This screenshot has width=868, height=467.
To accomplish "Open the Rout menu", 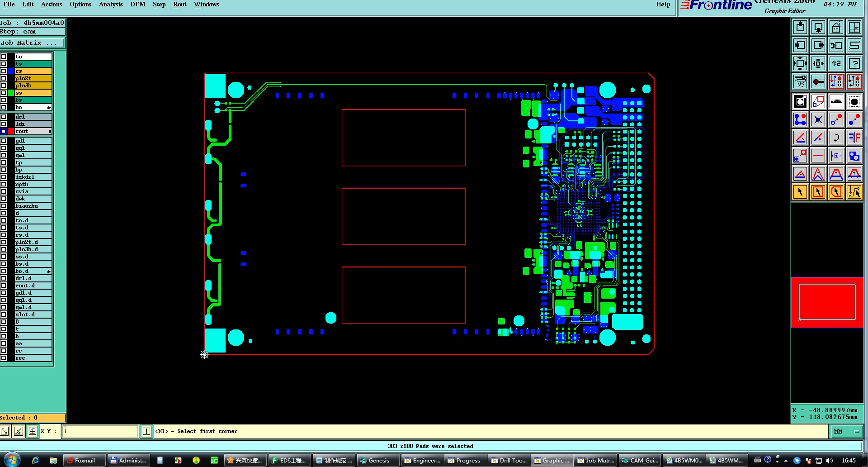I will (180, 5).
